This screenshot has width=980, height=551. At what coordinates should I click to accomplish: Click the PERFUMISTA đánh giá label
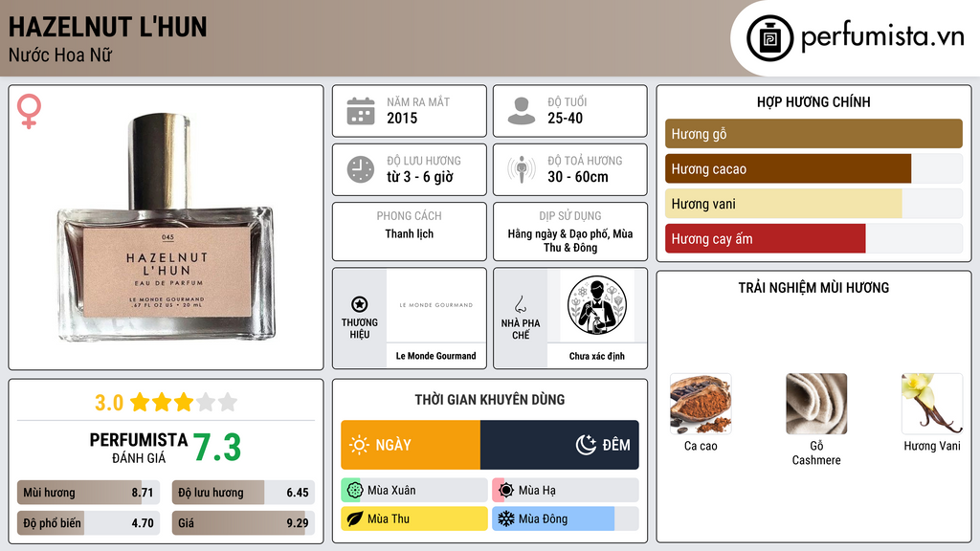coord(138,448)
